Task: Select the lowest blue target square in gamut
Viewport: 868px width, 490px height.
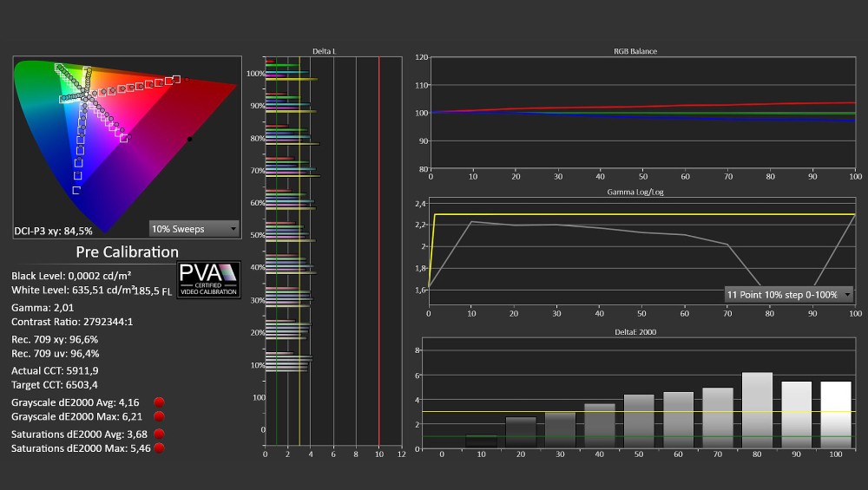Action: tap(76, 190)
